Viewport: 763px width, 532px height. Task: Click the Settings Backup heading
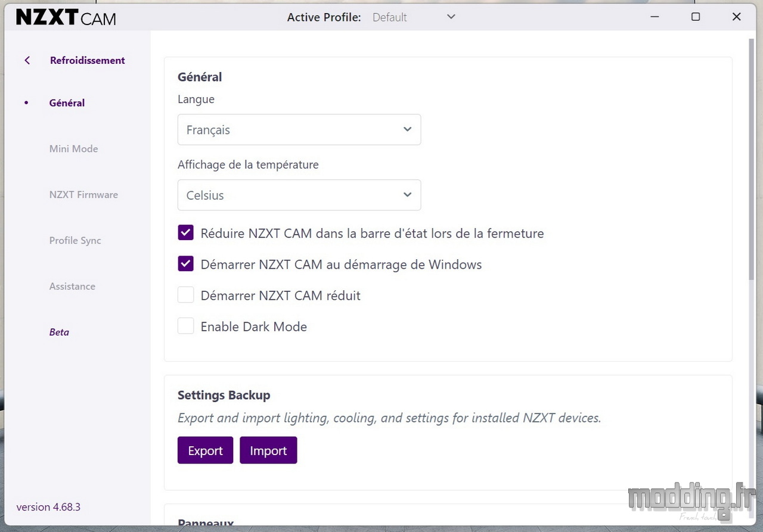pyautogui.click(x=224, y=395)
